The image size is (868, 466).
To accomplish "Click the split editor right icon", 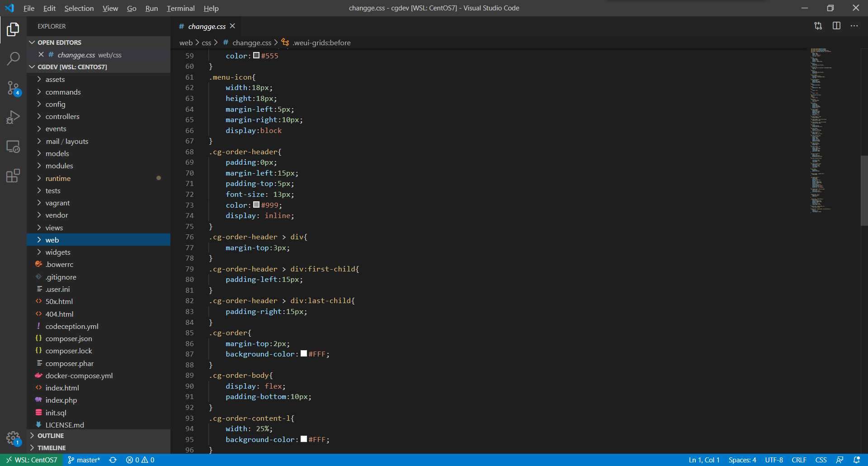I will [x=836, y=26].
